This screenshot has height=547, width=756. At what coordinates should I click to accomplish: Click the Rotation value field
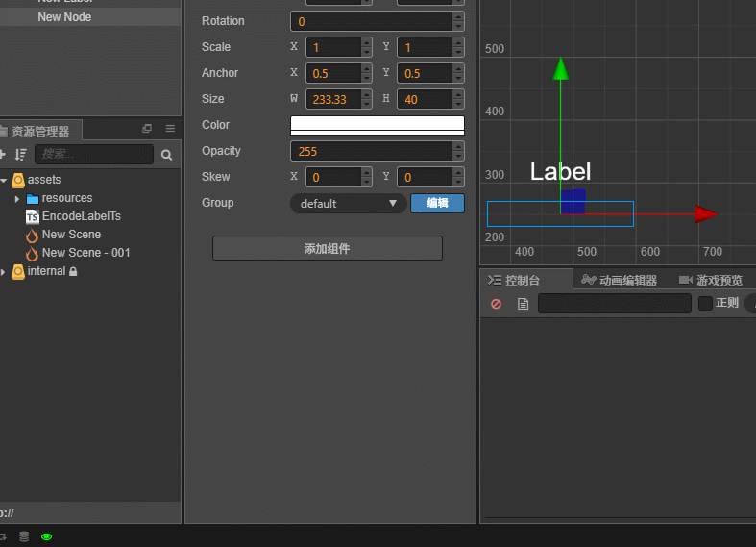click(x=371, y=21)
